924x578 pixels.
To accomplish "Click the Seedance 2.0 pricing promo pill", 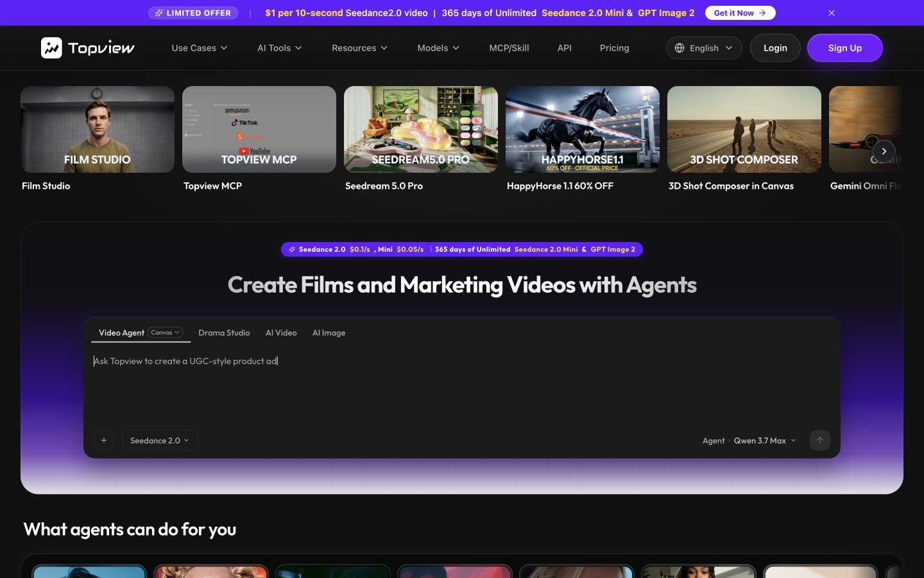I will (462, 249).
